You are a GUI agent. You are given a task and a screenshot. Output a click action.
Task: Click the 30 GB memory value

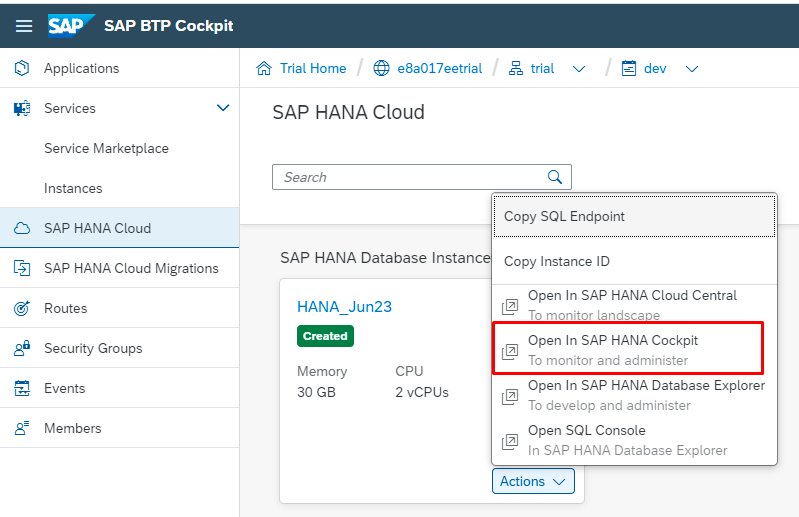pos(316,392)
